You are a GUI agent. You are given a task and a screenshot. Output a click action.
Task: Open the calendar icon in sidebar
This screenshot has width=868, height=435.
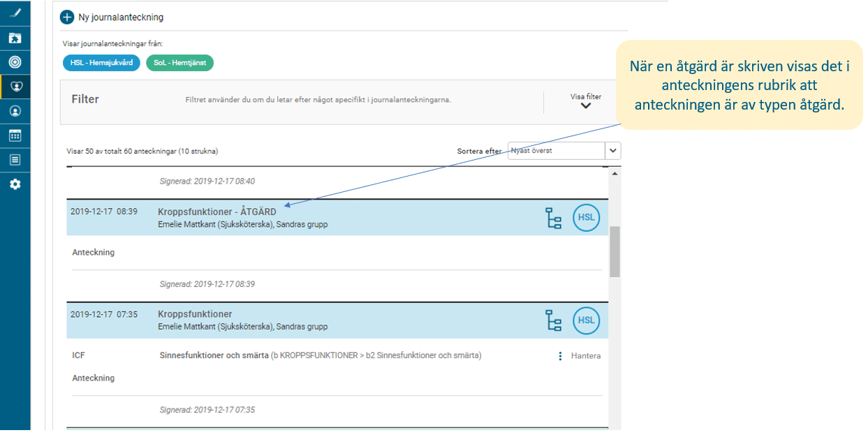pos(15,135)
